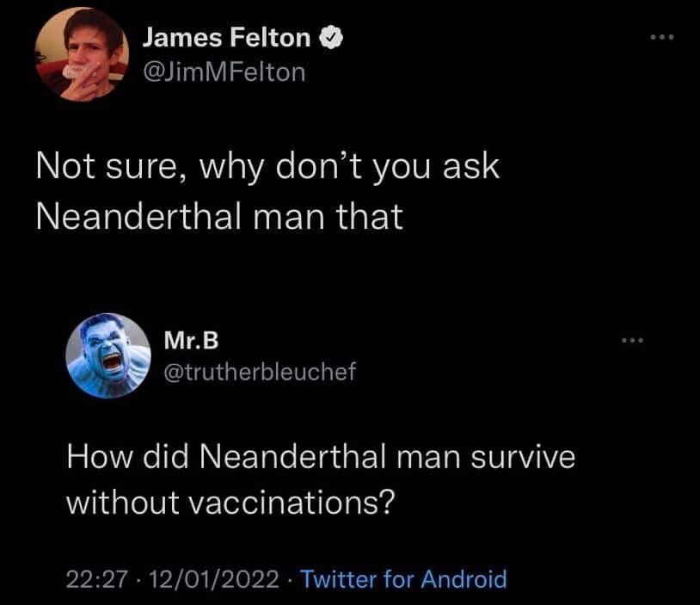Click the Mr.B display name

coord(190,340)
